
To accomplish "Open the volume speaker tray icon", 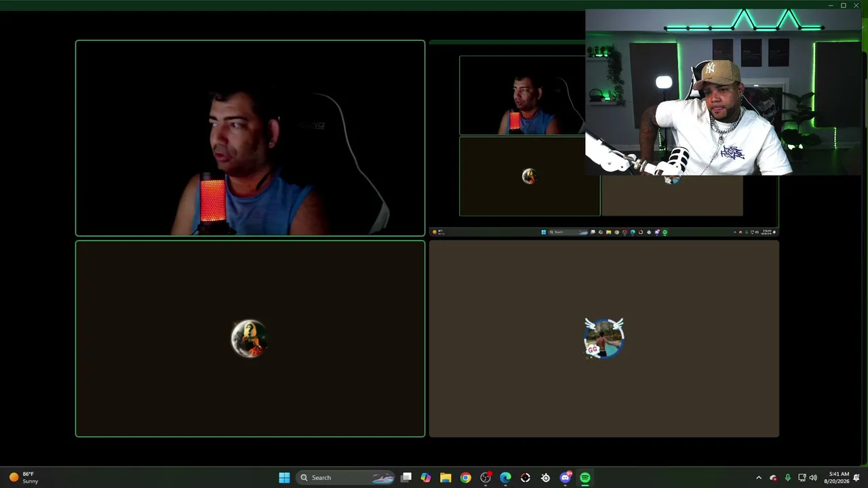I will [813, 478].
